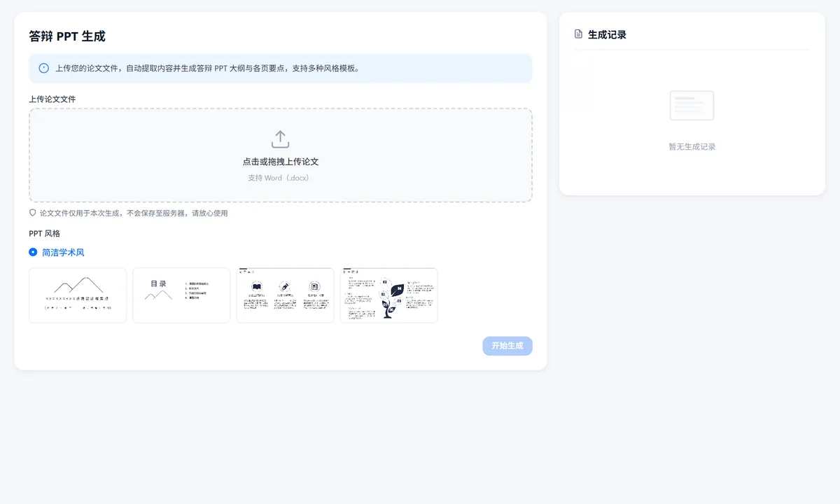
Task: Click the privacy note about 论文文件仅用于本次生成
Action: pos(134,213)
